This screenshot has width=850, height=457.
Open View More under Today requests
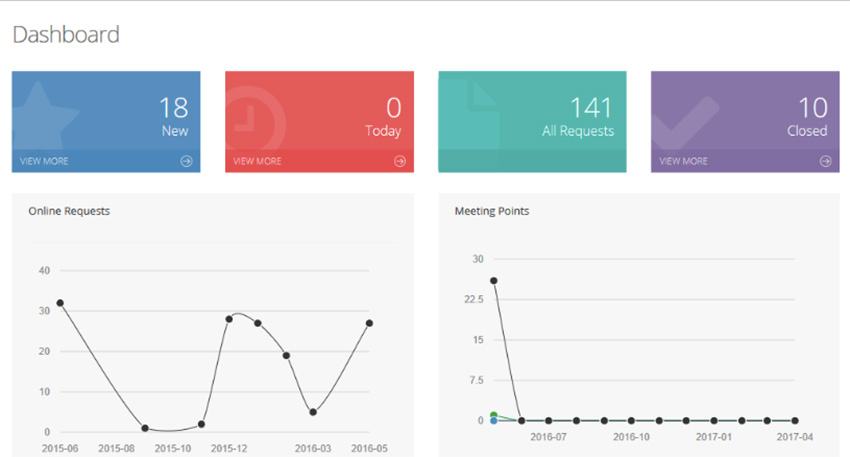257,161
